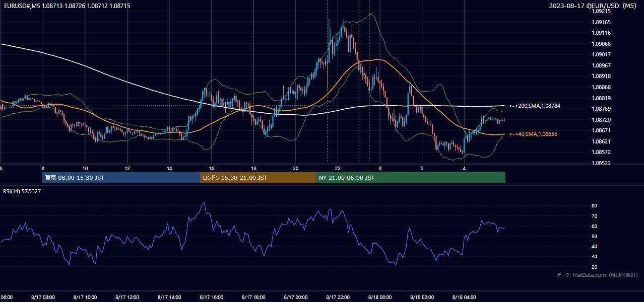Click the 8/17 08:00 time axis label

tap(43, 297)
